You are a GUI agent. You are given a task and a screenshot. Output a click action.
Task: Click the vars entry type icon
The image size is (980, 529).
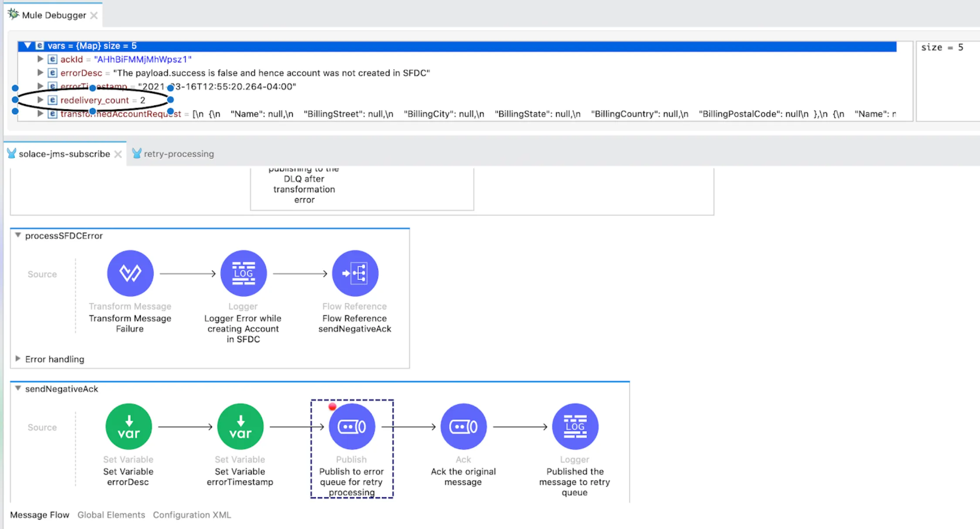[x=40, y=46]
